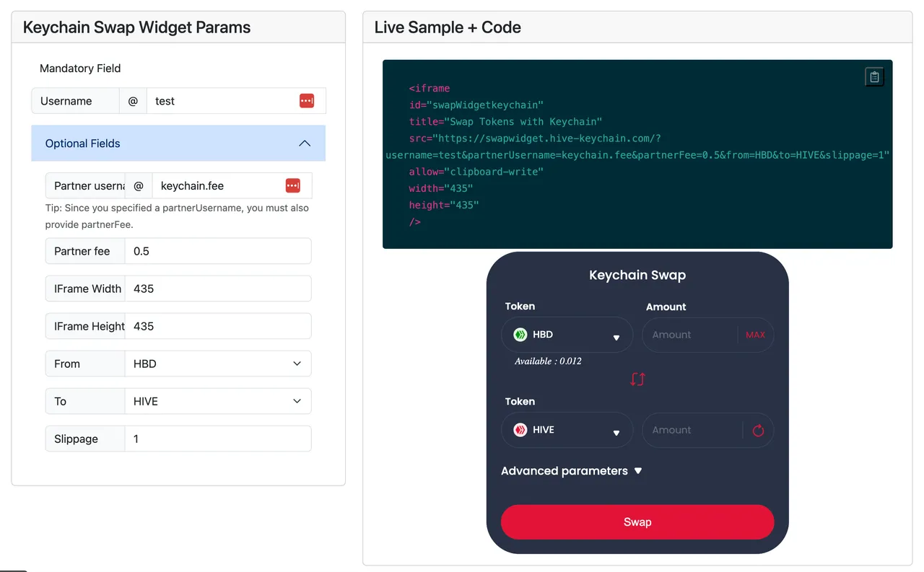Image resolution: width=924 pixels, height=572 pixels.
Task: Click the id="swapWidgetkeychain" code line
Action: click(x=476, y=105)
